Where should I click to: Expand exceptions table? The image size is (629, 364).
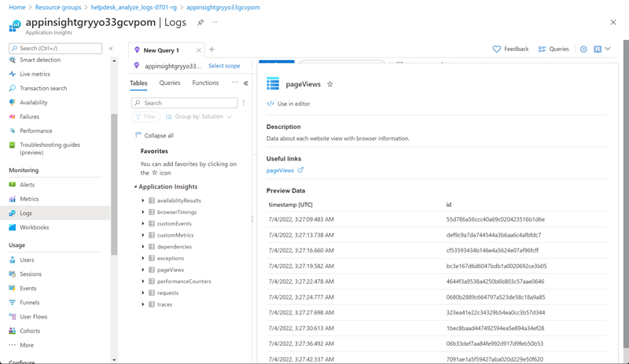[143, 259]
